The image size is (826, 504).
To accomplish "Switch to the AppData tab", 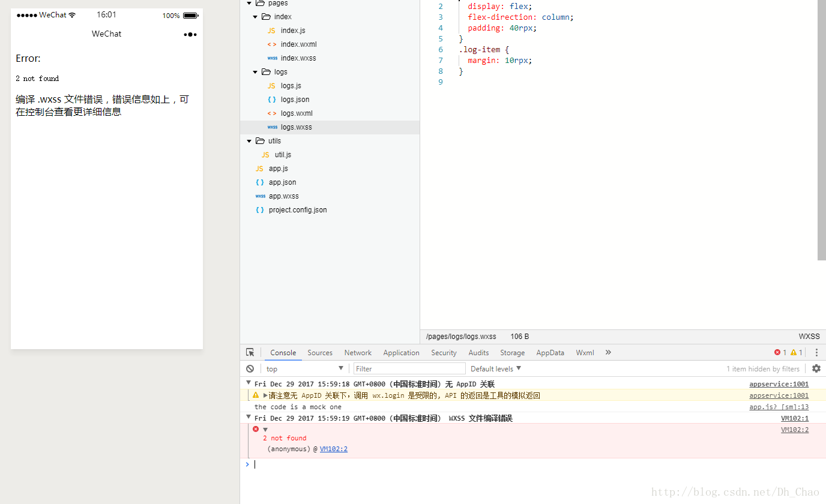I will coord(550,353).
